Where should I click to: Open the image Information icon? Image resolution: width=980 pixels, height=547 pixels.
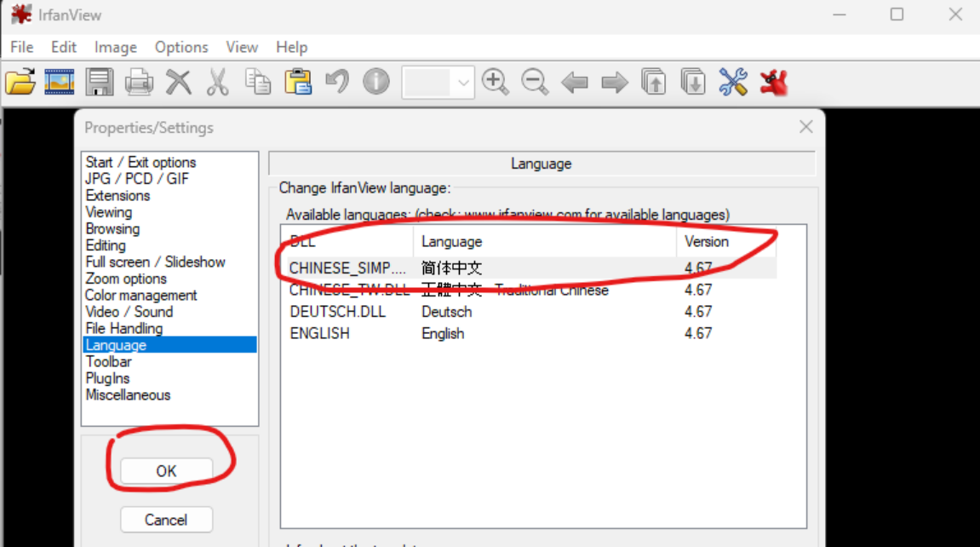[376, 82]
